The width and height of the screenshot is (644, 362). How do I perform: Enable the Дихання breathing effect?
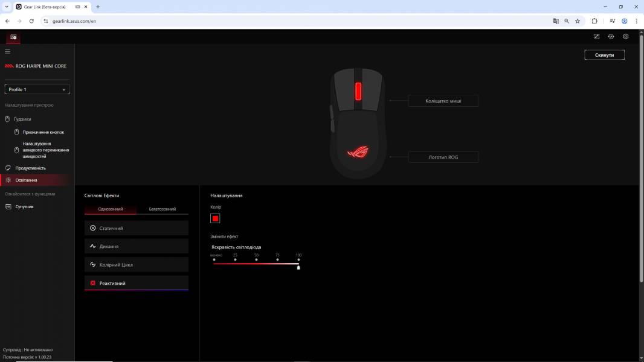(x=136, y=246)
